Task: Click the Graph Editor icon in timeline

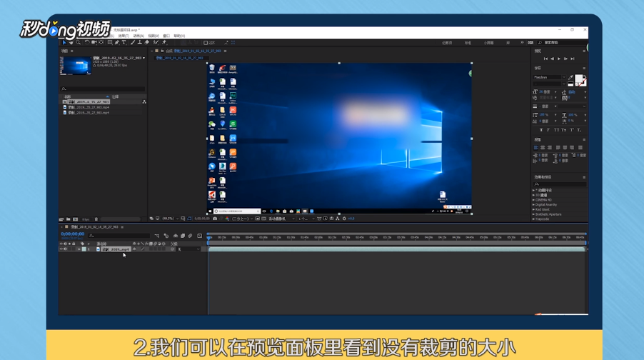Action: [x=200, y=236]
